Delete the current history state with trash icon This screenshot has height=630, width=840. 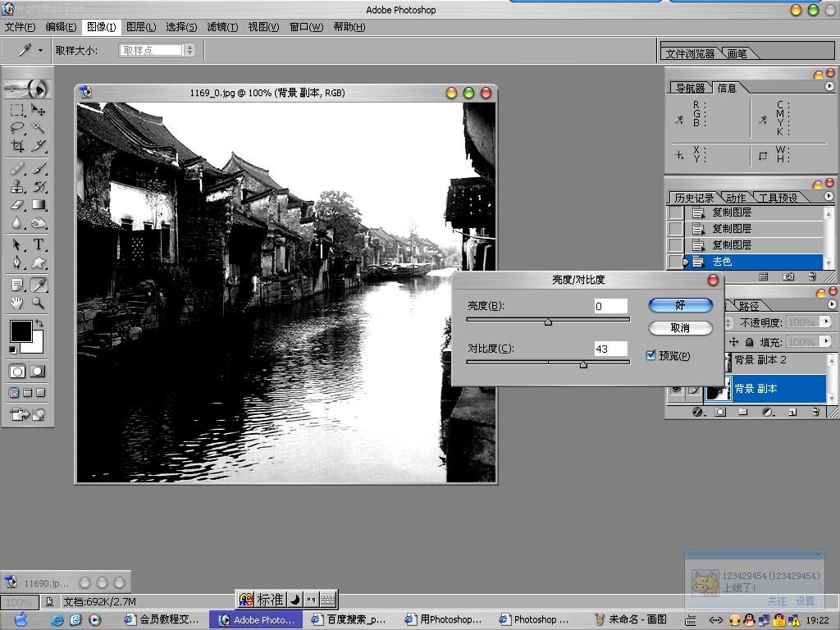pyautogui.click(x=812, y=277)
